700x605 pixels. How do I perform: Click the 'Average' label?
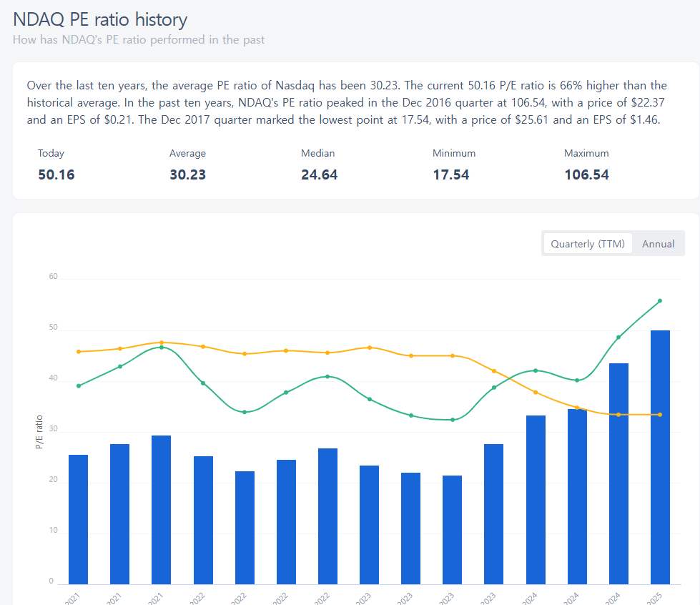point(187,153)
